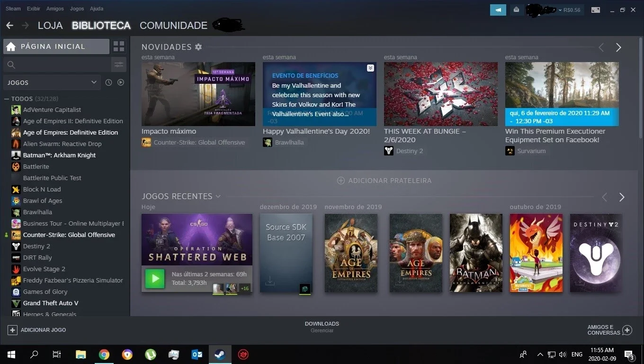644x364 pixels.
Task: Open the Amigos menu
Action: coord(55,9)
